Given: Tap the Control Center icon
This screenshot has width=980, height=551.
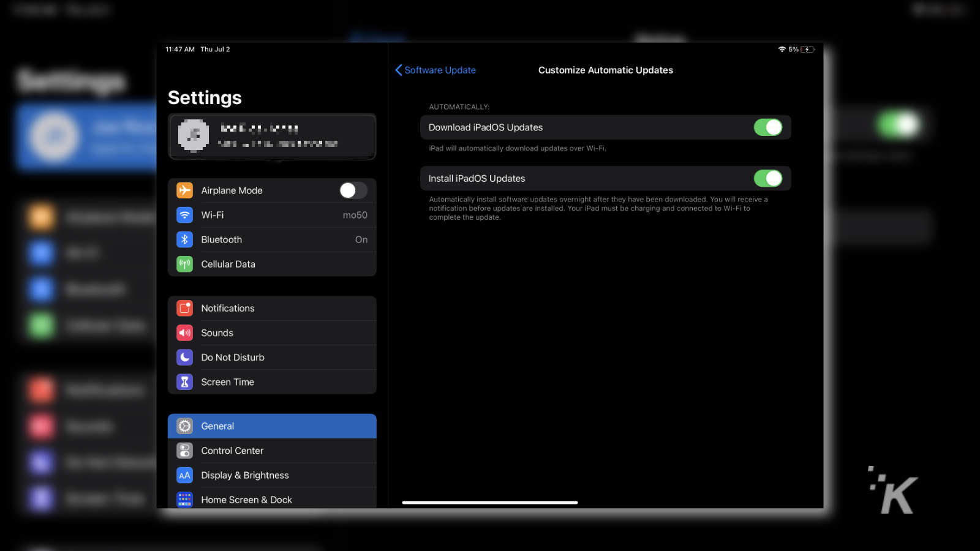Looking at the screenshot, I should coord(184,450).
